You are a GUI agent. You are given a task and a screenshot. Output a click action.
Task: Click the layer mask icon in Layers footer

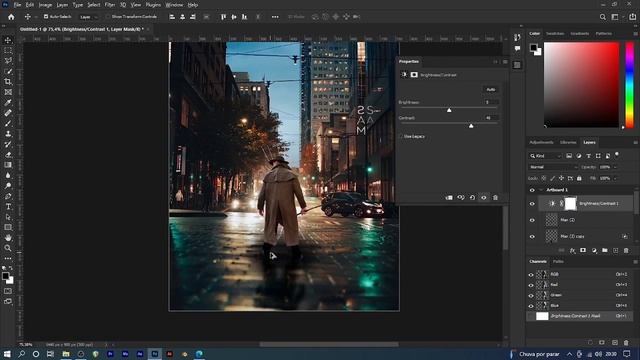click(x=583, y=250)
